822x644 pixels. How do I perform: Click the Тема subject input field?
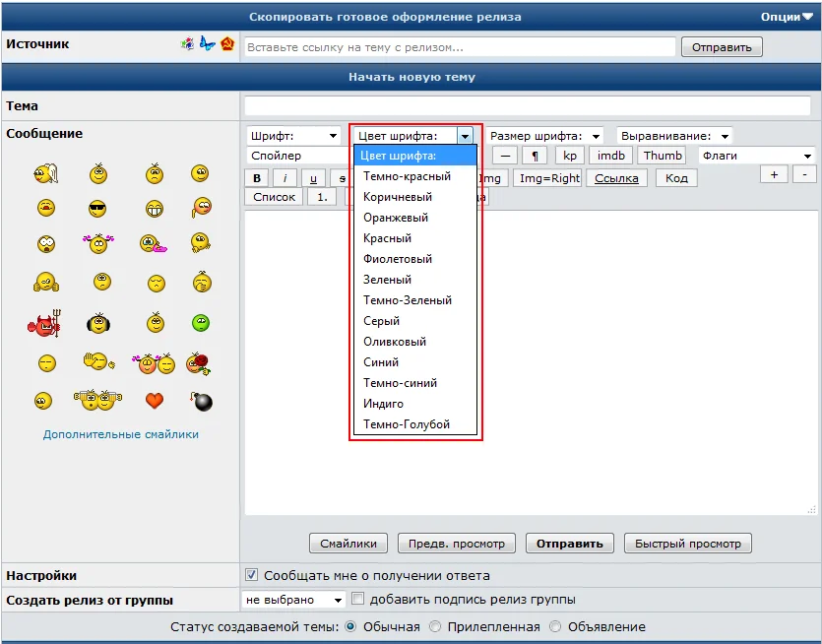528,106
